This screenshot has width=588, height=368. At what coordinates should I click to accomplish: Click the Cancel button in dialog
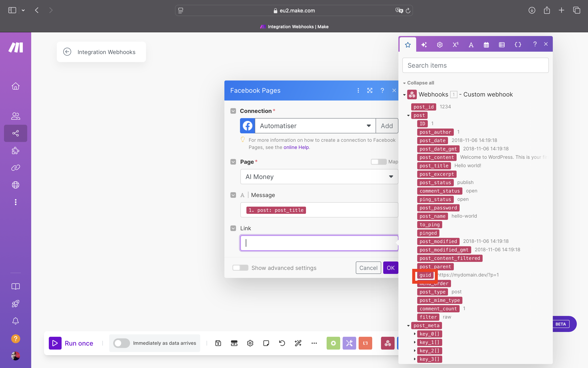[x=368, y=267]
